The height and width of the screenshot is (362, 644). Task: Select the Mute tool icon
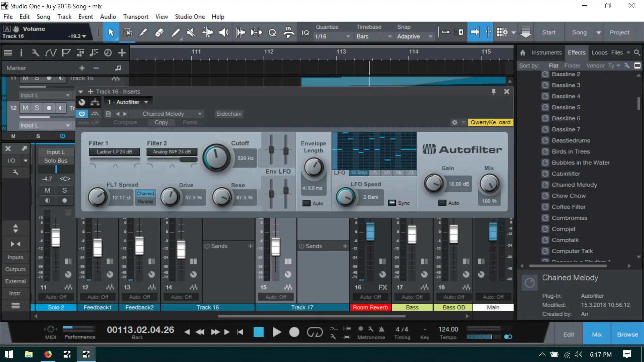point(191,33)
